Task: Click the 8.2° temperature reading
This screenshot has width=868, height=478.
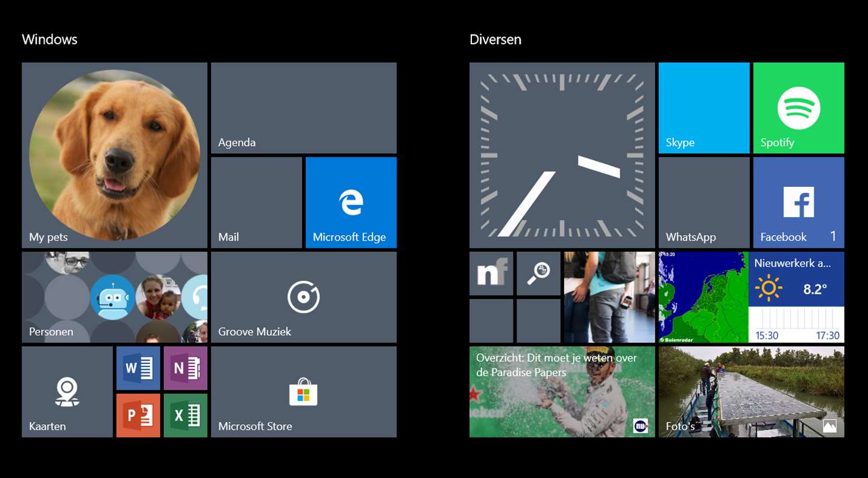Action: tap(814, 289)
